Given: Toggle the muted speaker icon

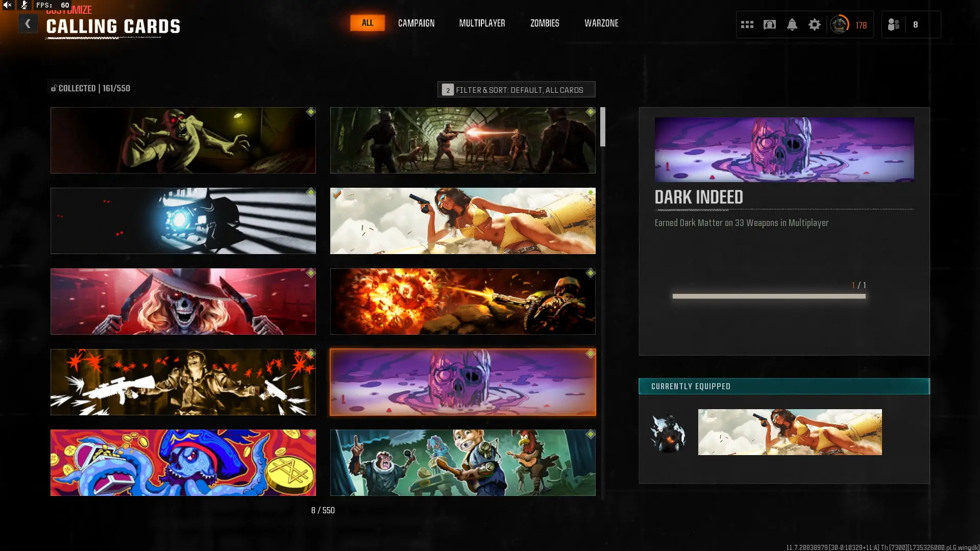Looking at the screenshot, I should point(8,5).
